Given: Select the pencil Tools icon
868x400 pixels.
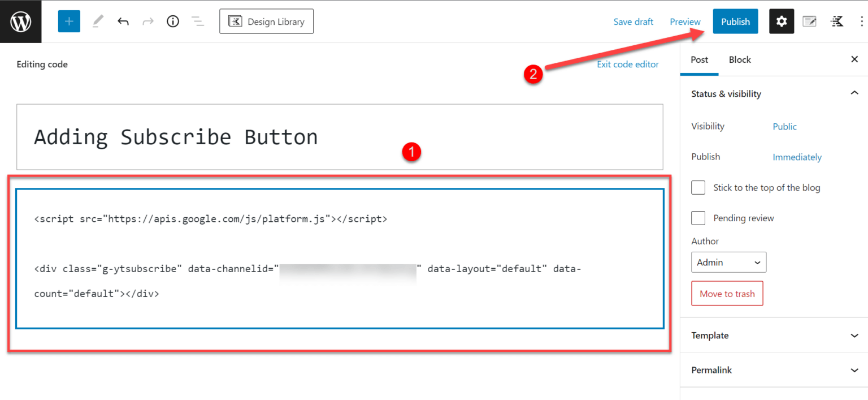Looking at the screenshot, I should click(98, 21).
